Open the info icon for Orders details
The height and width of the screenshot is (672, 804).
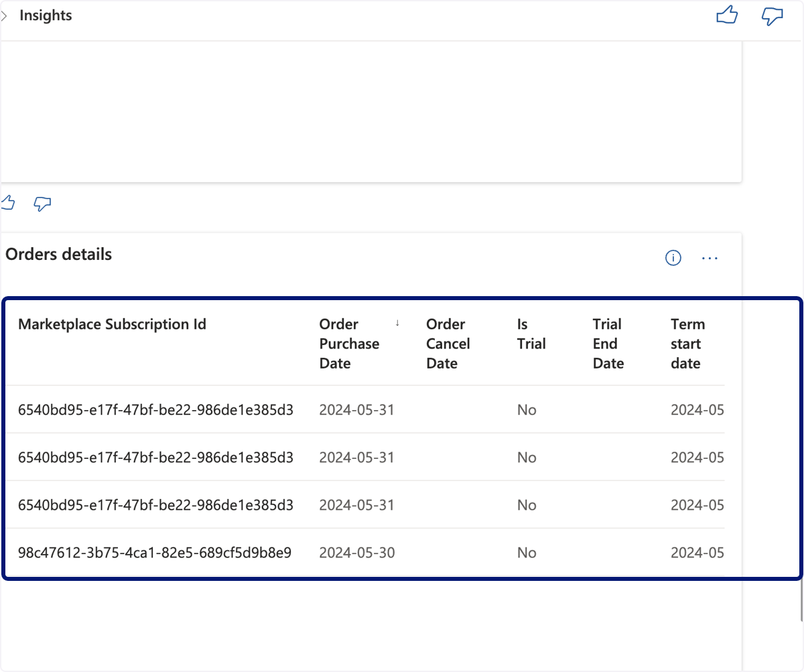(x=673, y=258)
